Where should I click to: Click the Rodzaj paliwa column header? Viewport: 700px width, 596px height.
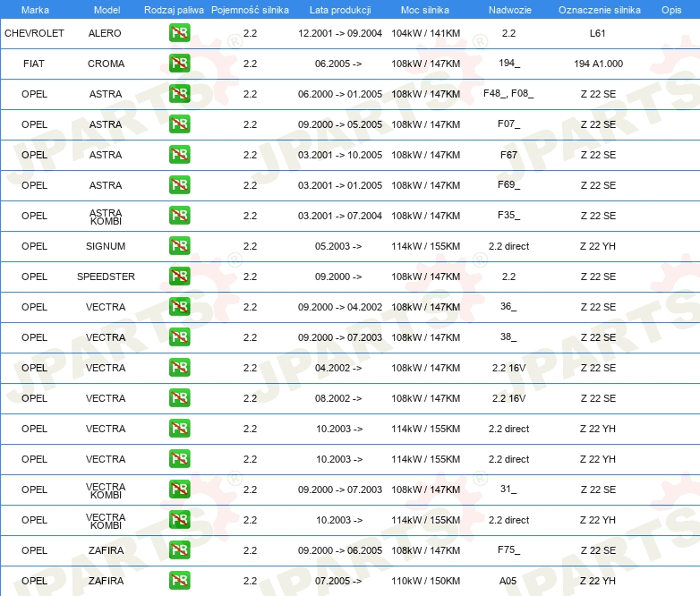coord(174,10)
